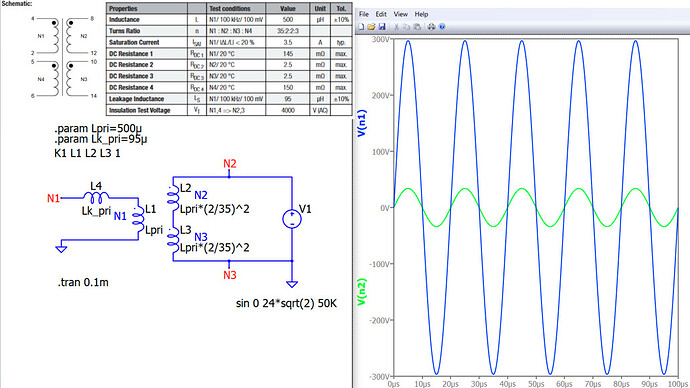
Task: Open the Help menu
Action: pos(421,14)
